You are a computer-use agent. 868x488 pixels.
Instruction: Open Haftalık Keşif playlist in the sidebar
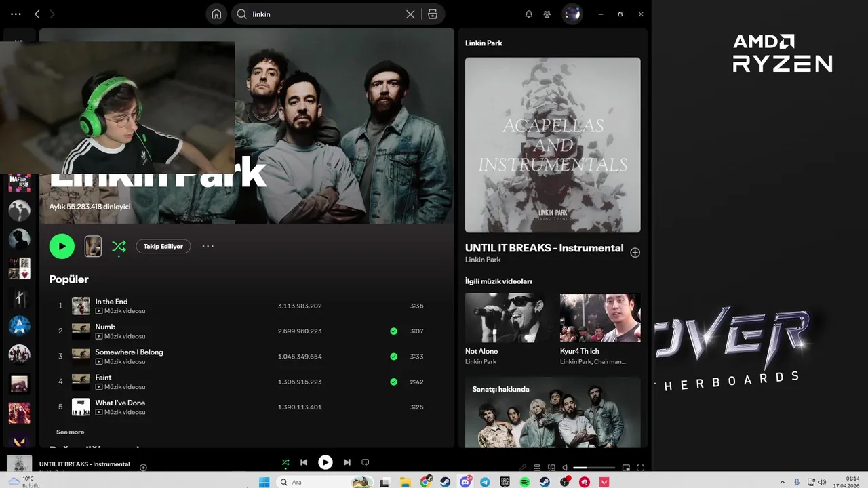19,182
